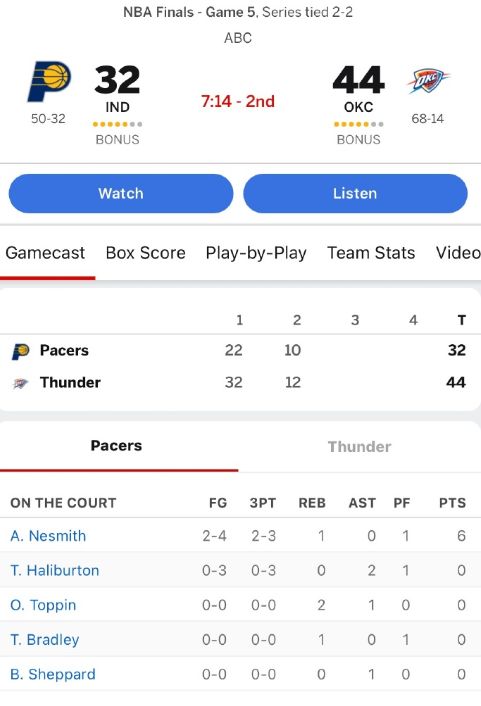View O. Toppin player profile

(x=43, y=605)
